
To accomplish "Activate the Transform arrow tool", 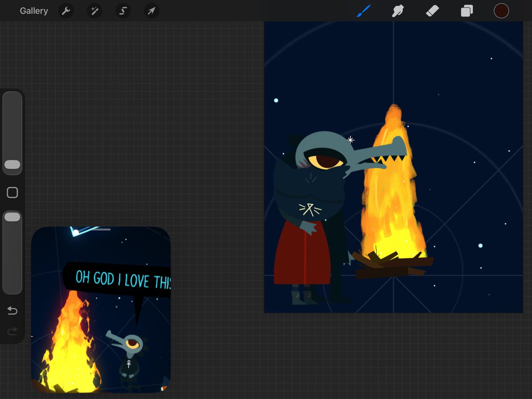I will click(x=151, y=11).
